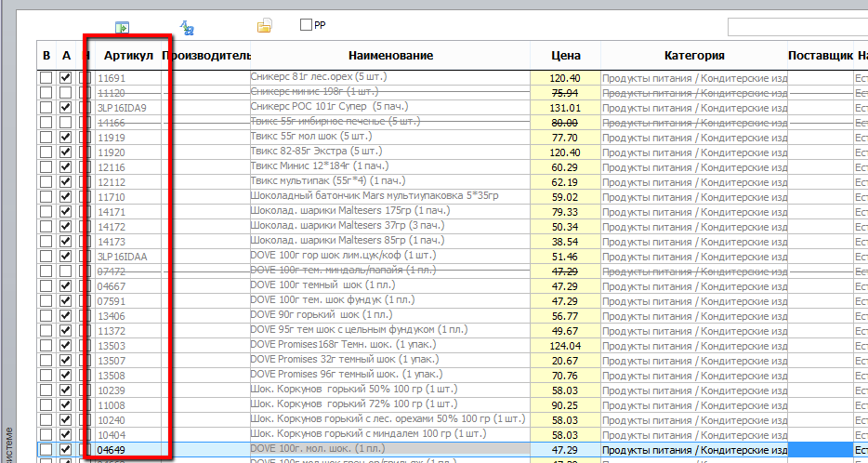Click the folder with documents icon
This screenshot has height=463, width=868.
click(x=265, y=25)
